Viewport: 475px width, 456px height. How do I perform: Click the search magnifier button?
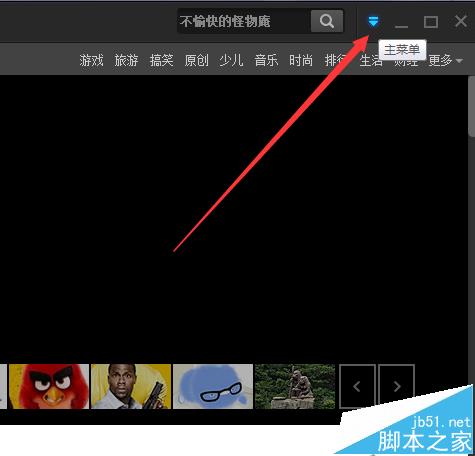327,21
